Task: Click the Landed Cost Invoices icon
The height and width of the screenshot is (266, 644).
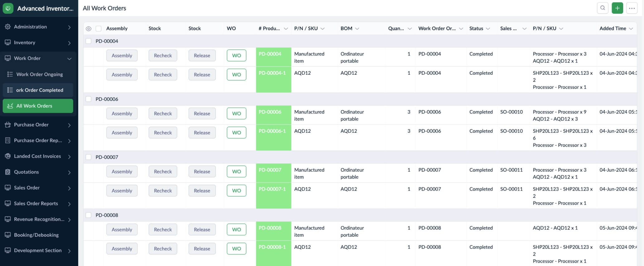Action: pyautogui.click(x=8, y=156)
